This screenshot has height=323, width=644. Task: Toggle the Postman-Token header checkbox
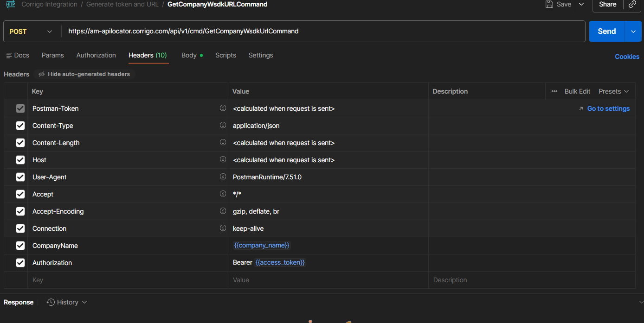tap(20, 108)
